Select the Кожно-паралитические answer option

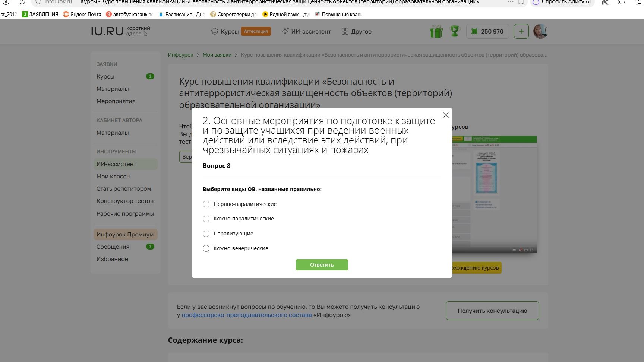(206, 219)
